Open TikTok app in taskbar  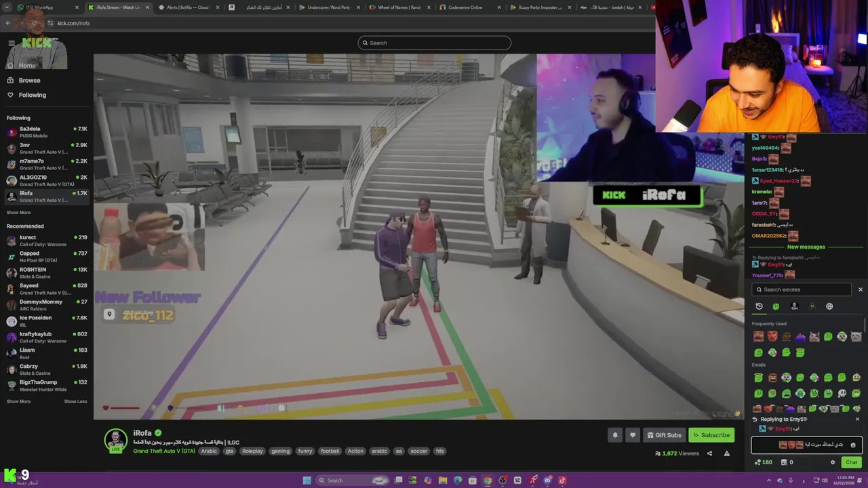click(562, 481)
